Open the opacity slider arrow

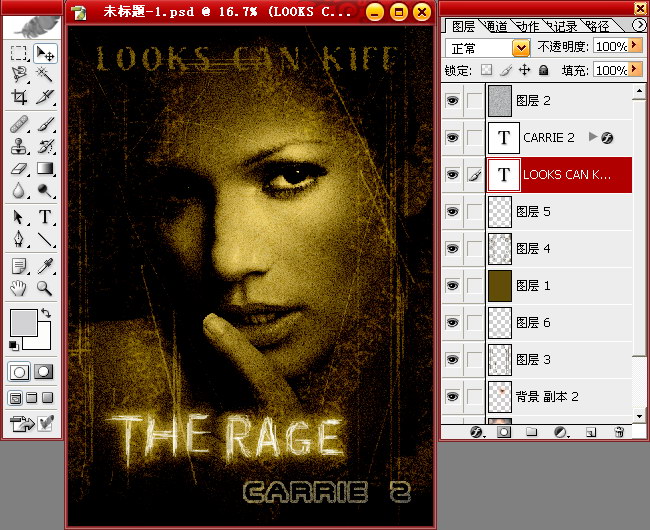pos(635,45)
